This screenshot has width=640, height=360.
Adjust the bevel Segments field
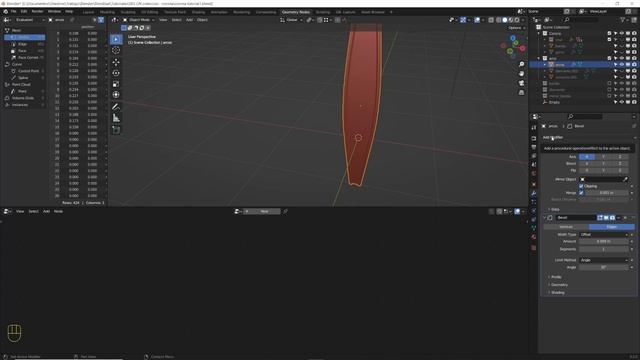coord(604,249)
